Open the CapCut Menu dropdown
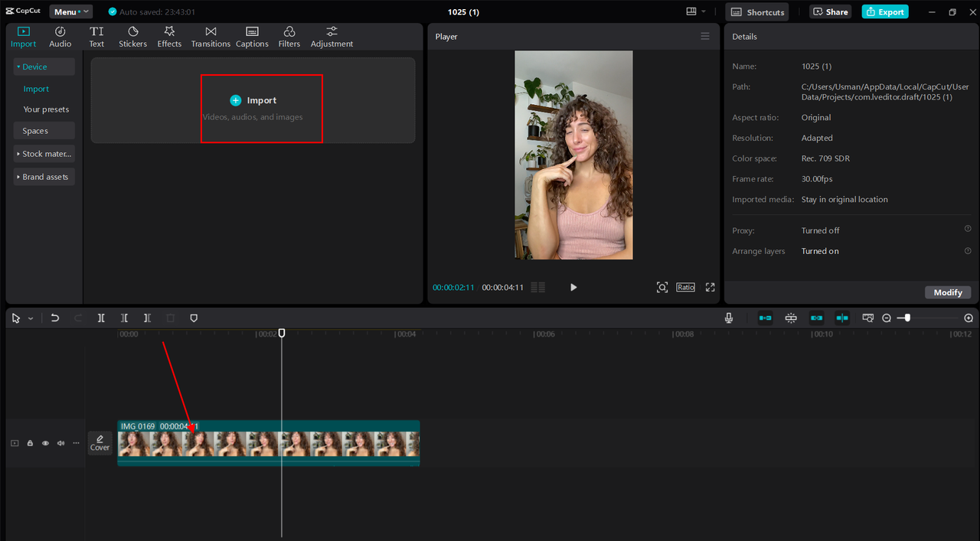 click(x=70, y=11)
